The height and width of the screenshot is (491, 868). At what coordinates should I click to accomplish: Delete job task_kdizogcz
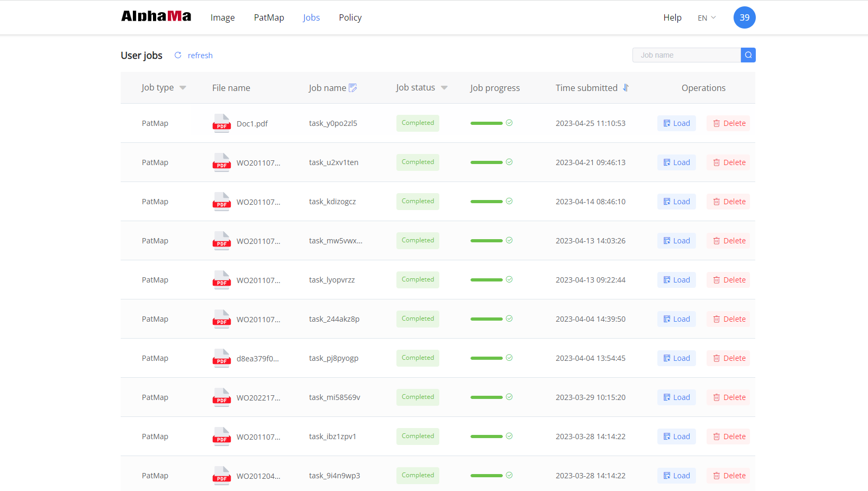[728, 202]
